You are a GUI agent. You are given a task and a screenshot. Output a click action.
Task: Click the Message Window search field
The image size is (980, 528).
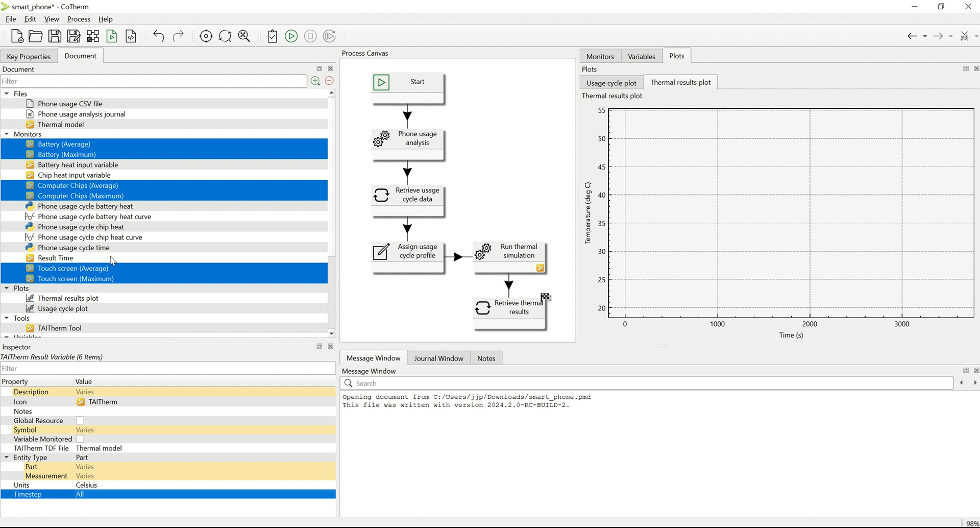(647, 383)
